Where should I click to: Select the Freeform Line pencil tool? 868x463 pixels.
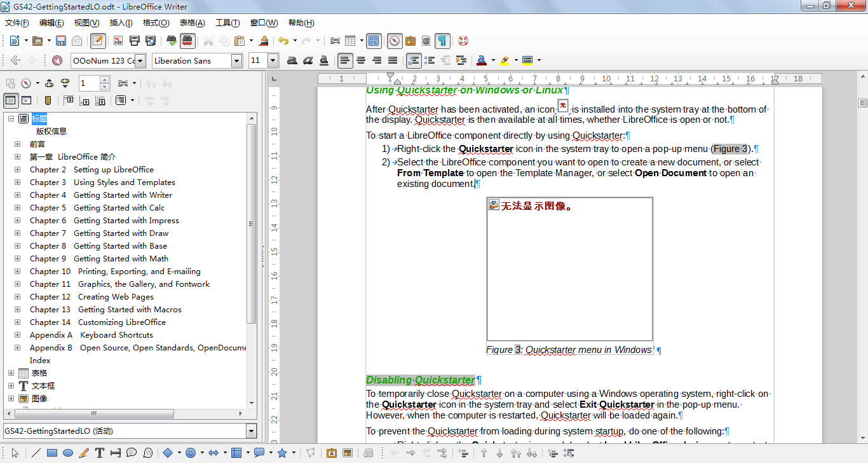click(x=84, y=453)
